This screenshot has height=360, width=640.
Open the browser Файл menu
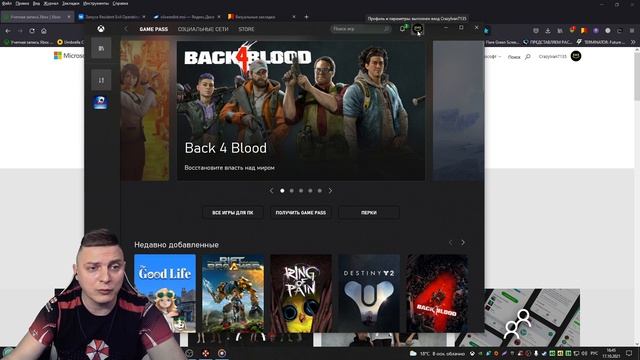pos(7,3)
